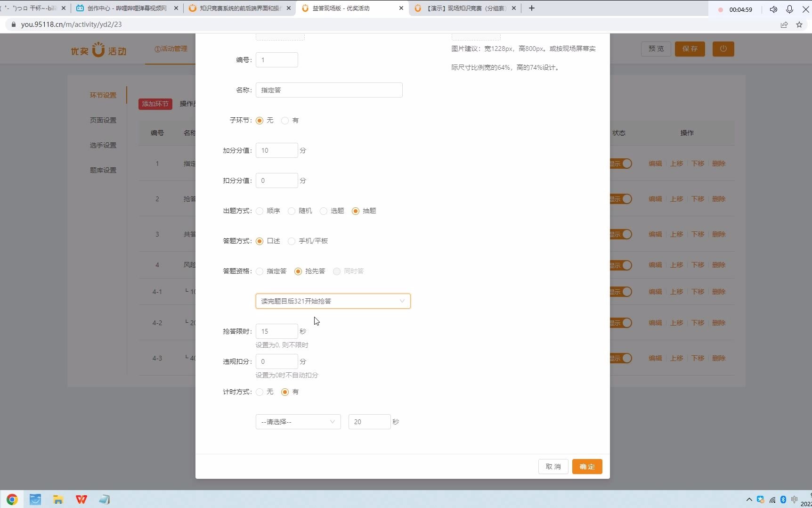Viewport: 812px width, 508px height.
Task: Select 口述 answer method
Action: (x=260, y=241)
